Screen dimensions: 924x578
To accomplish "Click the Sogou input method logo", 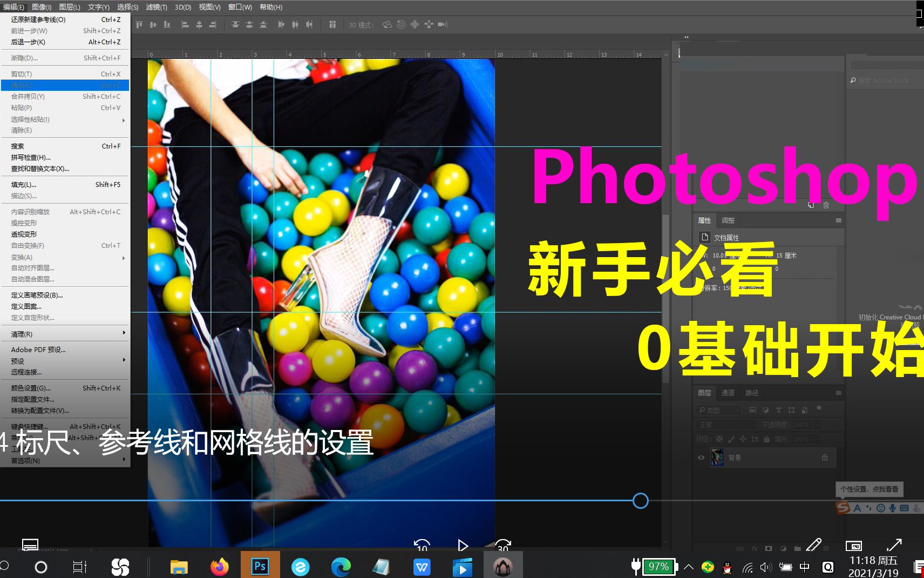I will click(x=843, y=508).
